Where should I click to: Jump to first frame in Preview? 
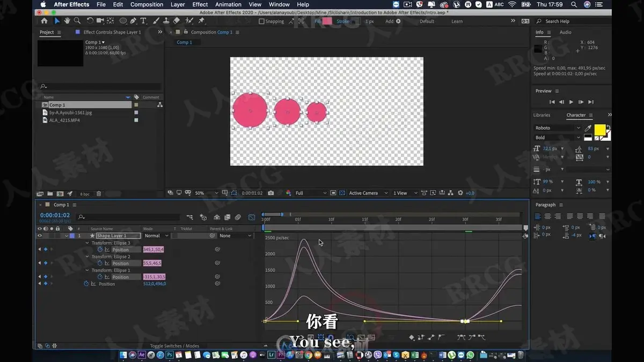(552, 102)
